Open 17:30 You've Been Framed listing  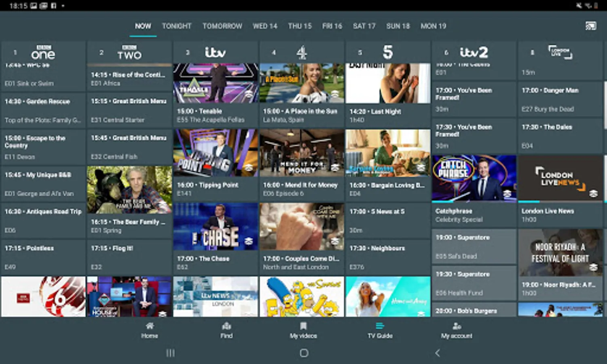[x=474, y=136]
